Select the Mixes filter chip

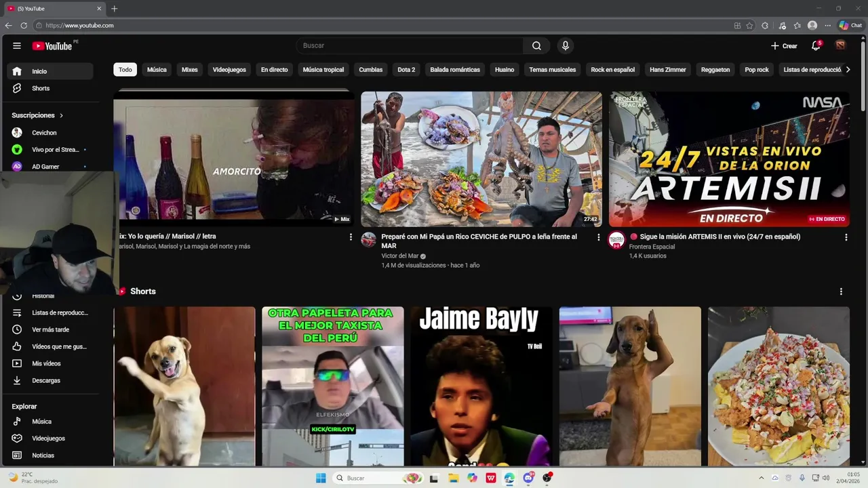pos(190,70)
